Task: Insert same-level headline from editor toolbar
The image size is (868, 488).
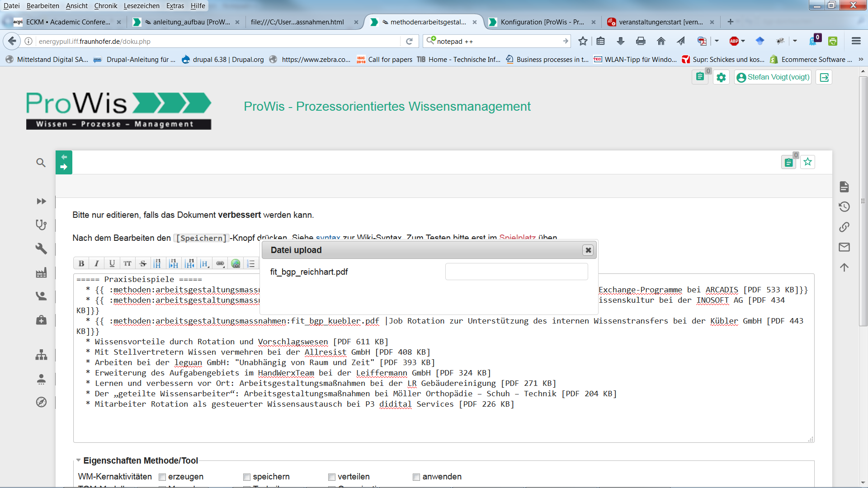Action: pos(158,263)
